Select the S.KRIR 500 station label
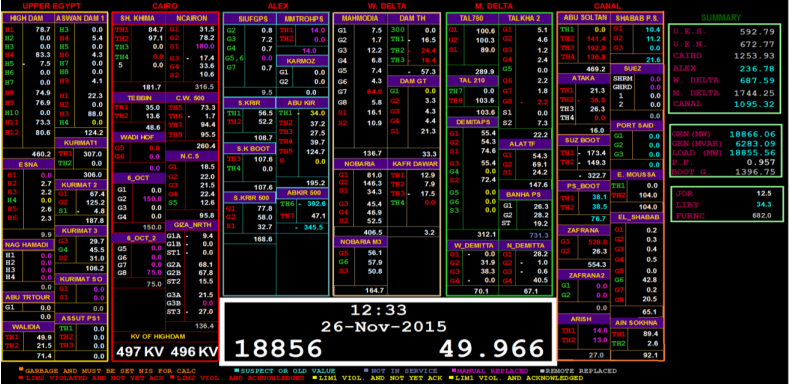 pos(250,197)
